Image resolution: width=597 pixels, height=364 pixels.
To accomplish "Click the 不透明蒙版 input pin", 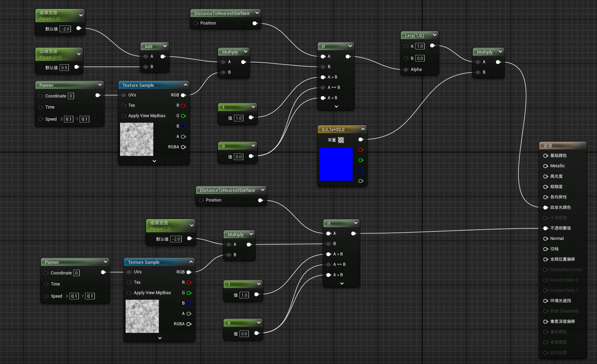I will [x=546, y=228].
